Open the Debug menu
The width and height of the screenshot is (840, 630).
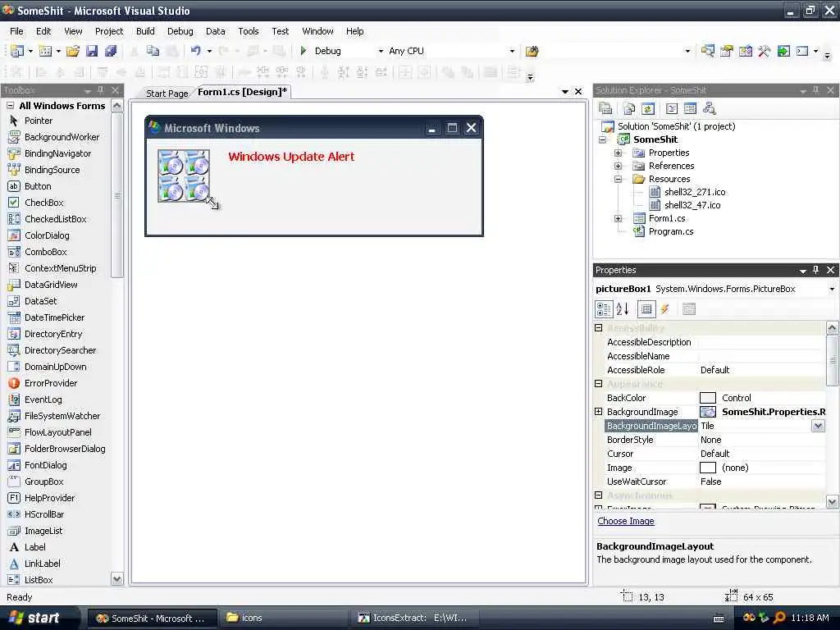[x=180, y=31]
